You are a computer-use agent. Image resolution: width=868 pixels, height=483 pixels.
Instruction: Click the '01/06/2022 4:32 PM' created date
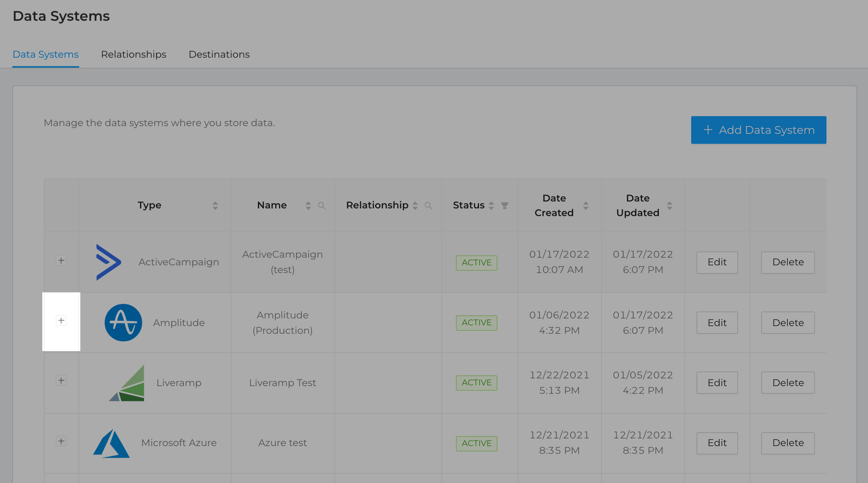559,323
